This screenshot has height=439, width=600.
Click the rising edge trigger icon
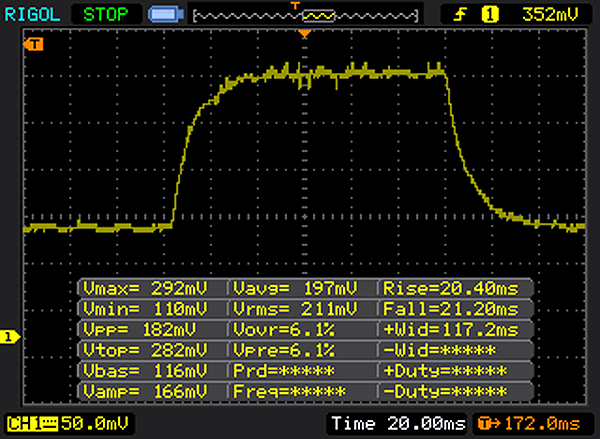[460, 15]
